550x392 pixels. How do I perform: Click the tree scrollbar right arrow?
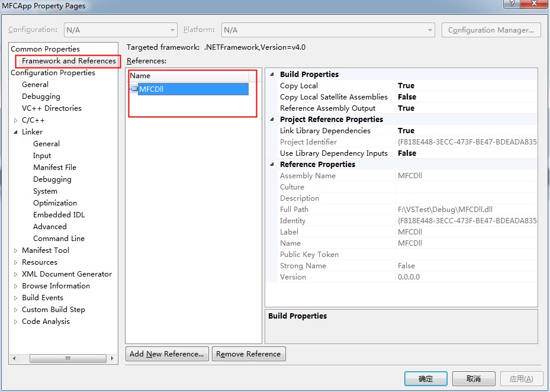pos(112,358)
